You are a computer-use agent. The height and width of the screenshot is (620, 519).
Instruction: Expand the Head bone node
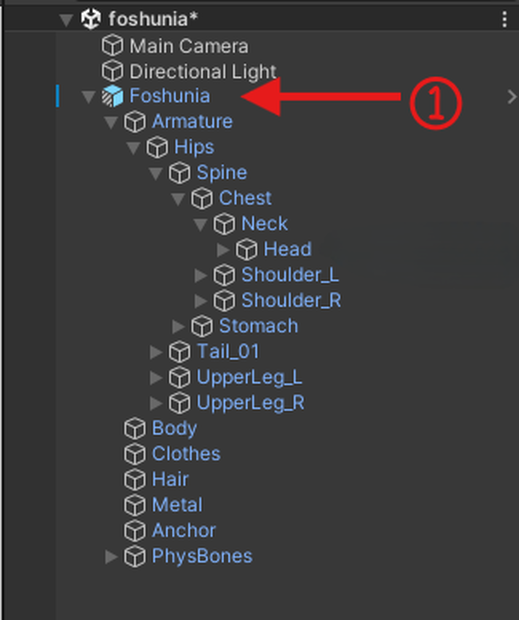coord(223,250)
